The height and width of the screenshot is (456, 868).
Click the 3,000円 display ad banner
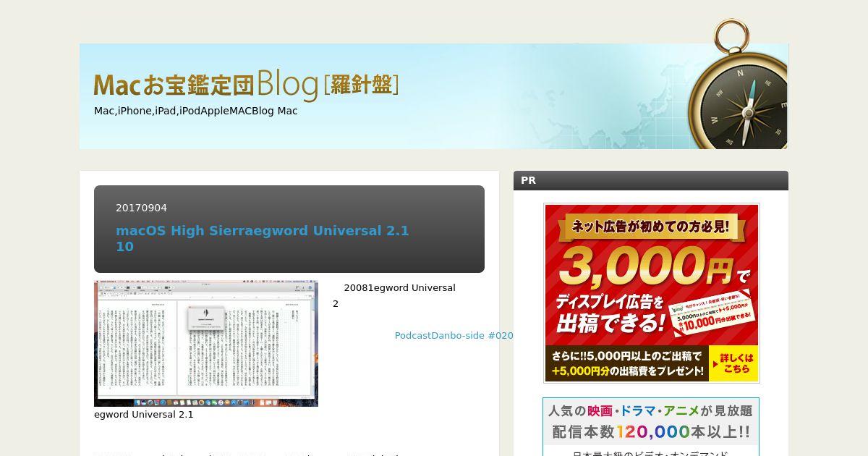pyautogui.click(x=652, y=293)
